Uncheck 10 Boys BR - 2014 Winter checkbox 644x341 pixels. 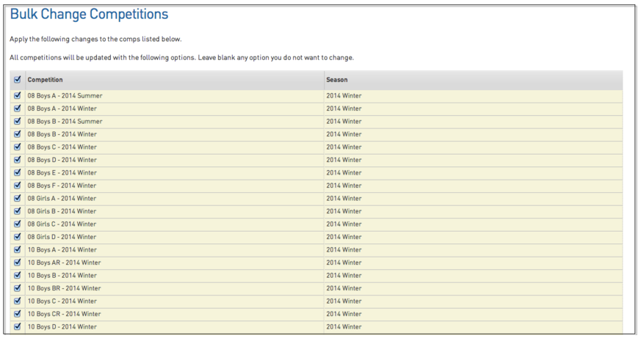pos(17,288)
